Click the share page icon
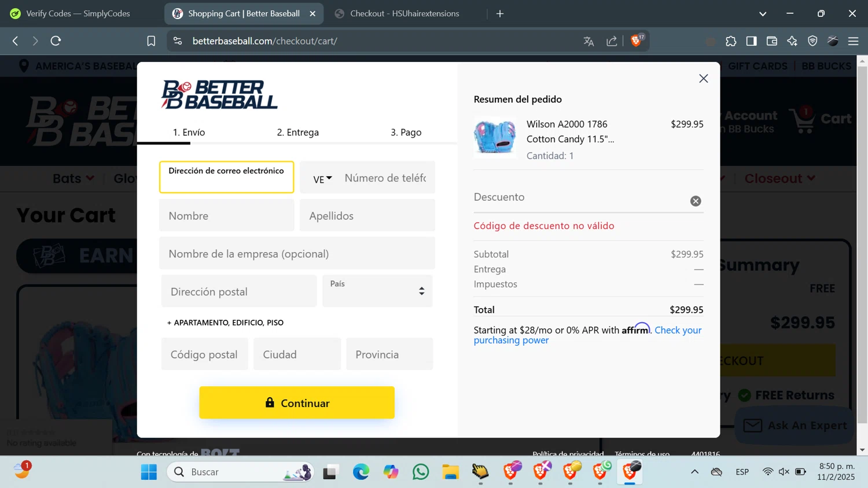The image size is (868, 488). tap(612, 41)
